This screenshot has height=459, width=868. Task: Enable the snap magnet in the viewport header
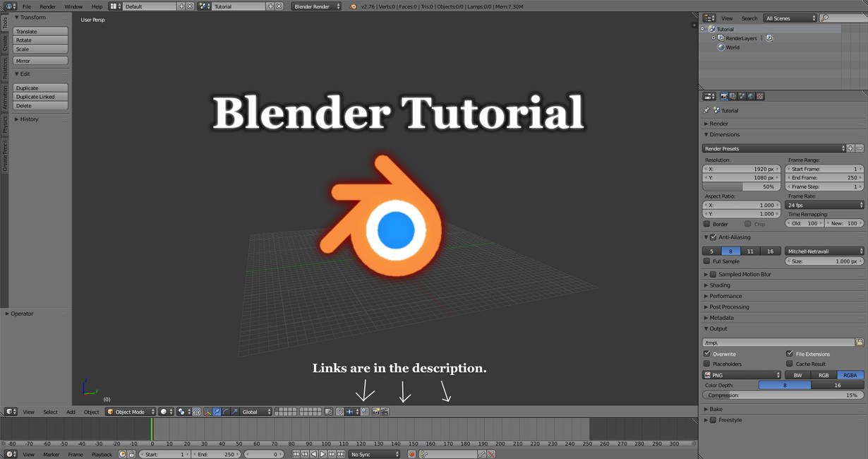[339, 411]
